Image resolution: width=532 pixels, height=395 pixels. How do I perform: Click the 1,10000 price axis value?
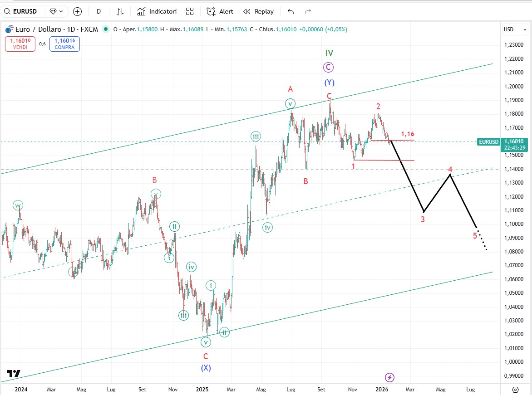(514, 224)
